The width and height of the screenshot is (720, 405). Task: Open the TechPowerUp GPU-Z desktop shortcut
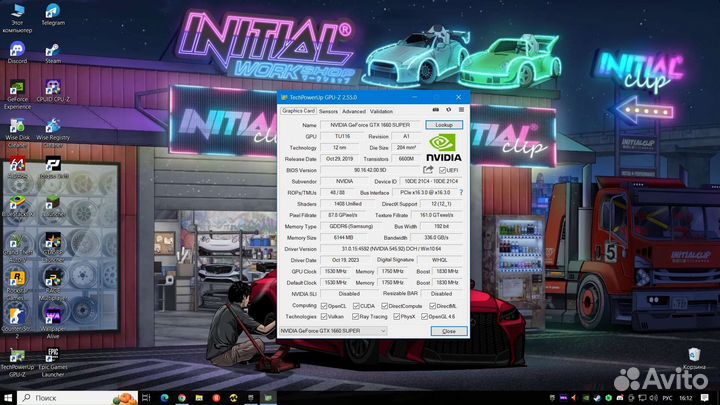17,362
